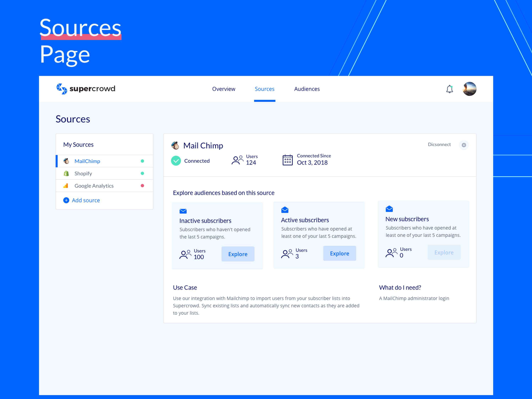Click the green Connected checkmark
This screenshot has width=532, height=399.
176,161
